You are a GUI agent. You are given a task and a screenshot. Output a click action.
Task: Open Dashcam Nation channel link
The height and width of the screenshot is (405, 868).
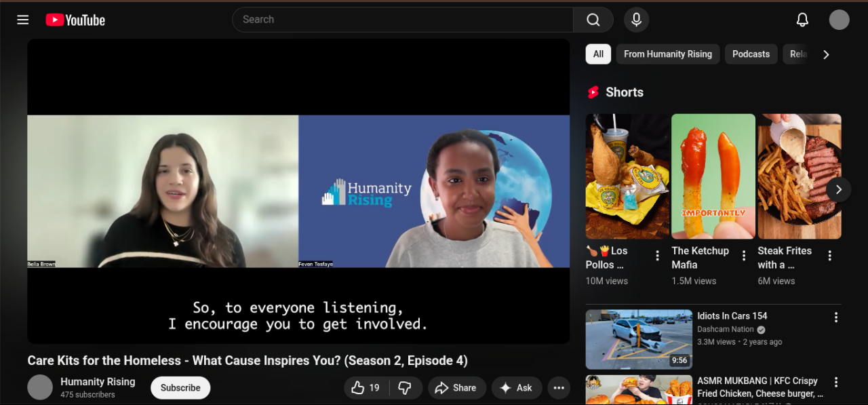[x=726, y=330]
